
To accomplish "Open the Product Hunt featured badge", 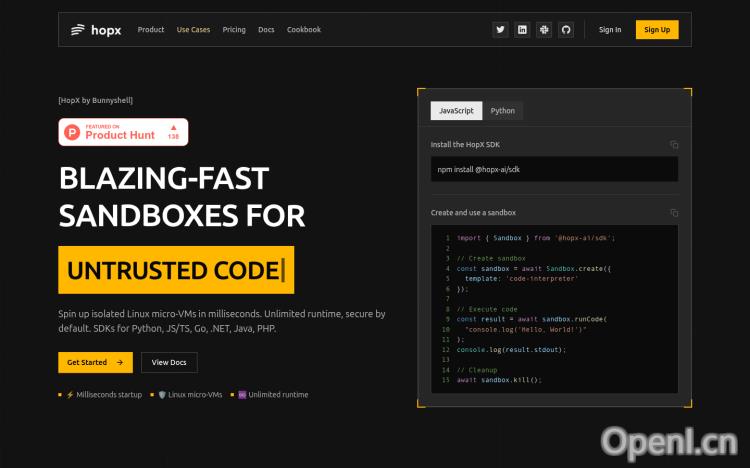I will [123, 132].
